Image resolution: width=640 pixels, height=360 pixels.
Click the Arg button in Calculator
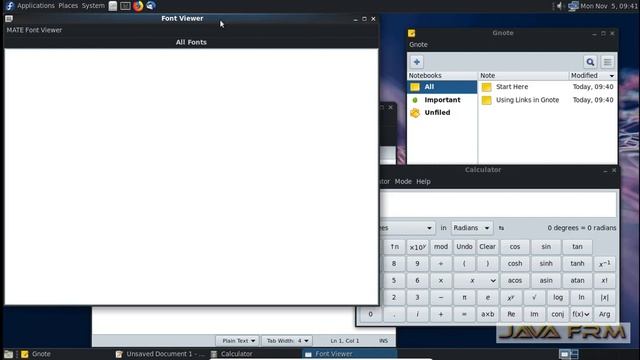pos(604,314)
